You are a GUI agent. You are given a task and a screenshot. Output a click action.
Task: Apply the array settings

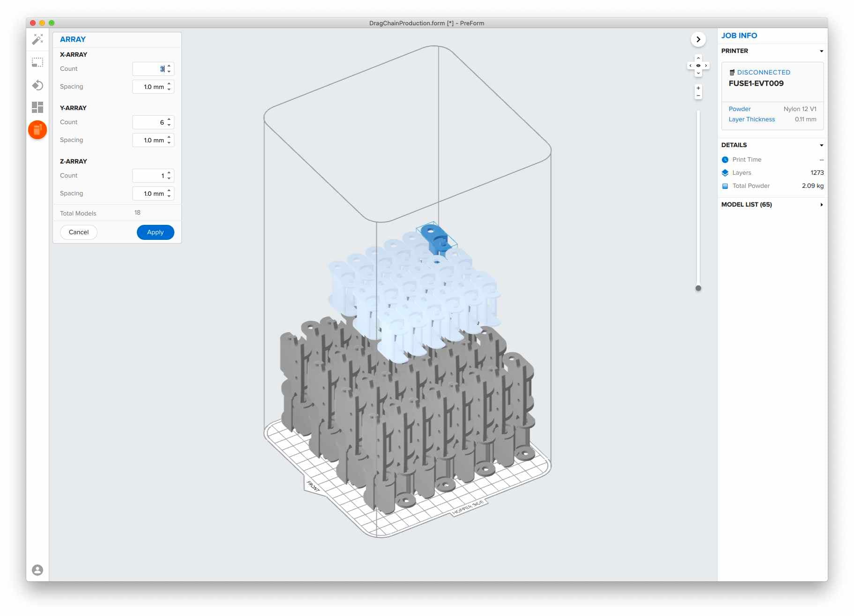click(x=155, y=232)
